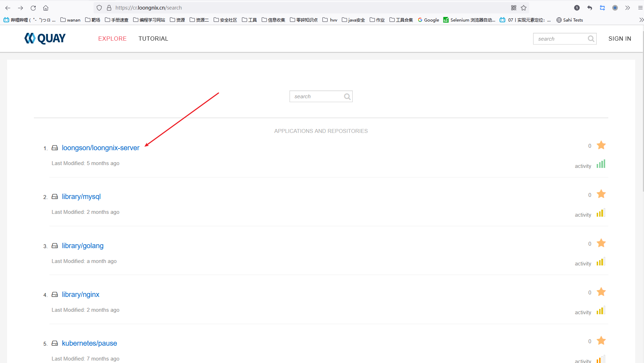Reload the page with the refresh icon
Image resolution: width=644 pixels, height=363 pixels.
(33, 8)
